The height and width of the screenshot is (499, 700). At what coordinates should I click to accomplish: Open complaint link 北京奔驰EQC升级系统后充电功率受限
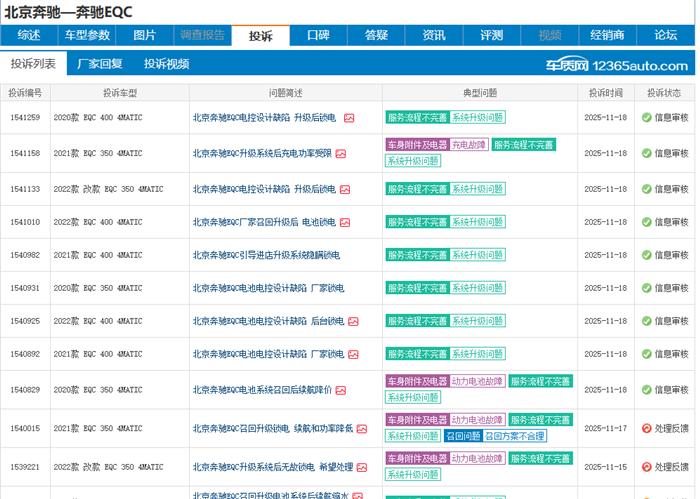262,154
